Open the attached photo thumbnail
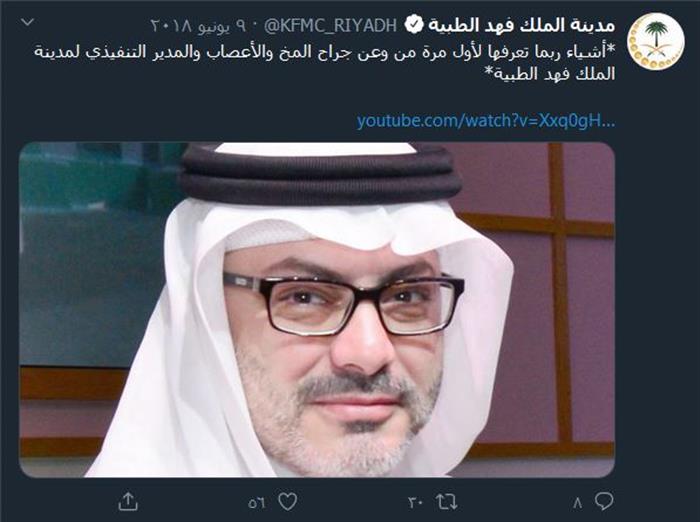This screenshot has height=522, width=700. click(317, 309)
